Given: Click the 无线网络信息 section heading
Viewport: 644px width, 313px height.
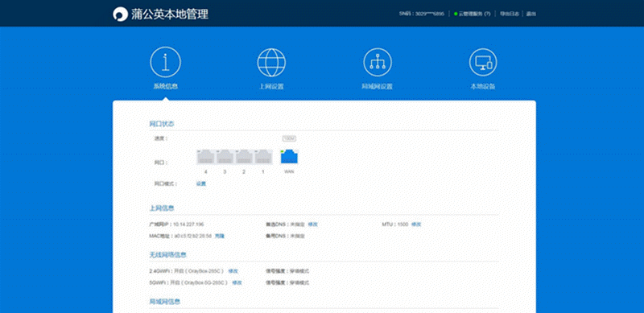Looking at the screenshot, I should click(168, 255).
